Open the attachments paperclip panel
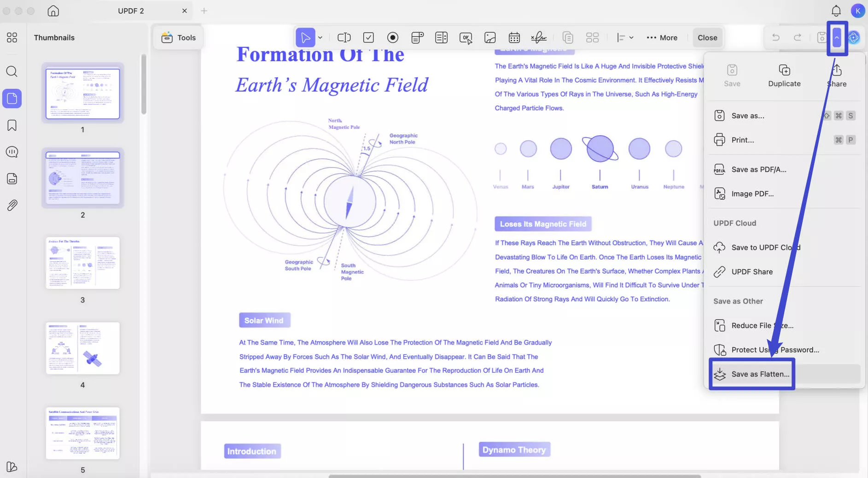This screenshot has height=478, width=868. coord(12,205)
